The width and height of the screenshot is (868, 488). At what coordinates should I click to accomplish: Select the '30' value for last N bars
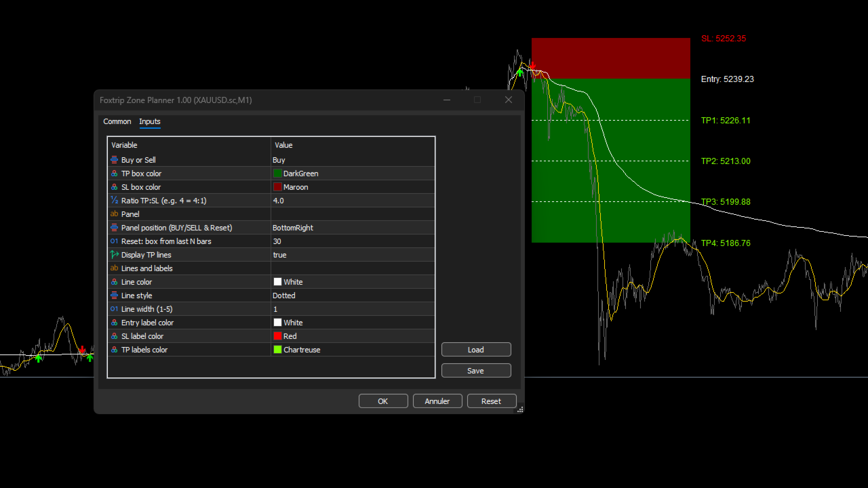[277, 241]
